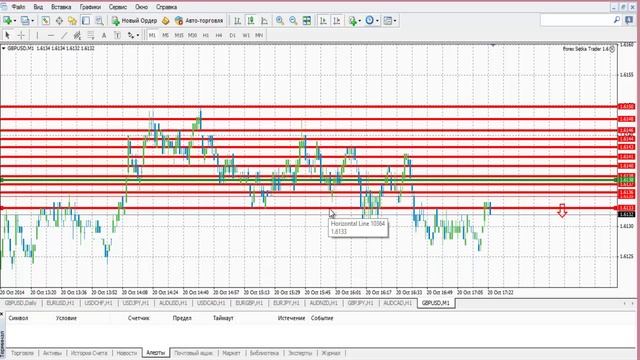The width and height of the screenshot is (640, 360).
Task: Expand the Indicators dropdown arrow
Action: click(359, 21)
